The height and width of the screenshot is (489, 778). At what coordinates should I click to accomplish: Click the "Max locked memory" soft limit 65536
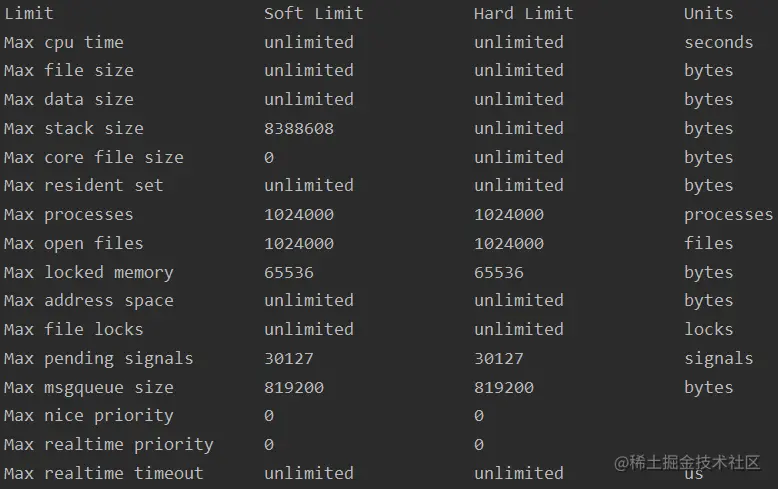click(289, 272)
